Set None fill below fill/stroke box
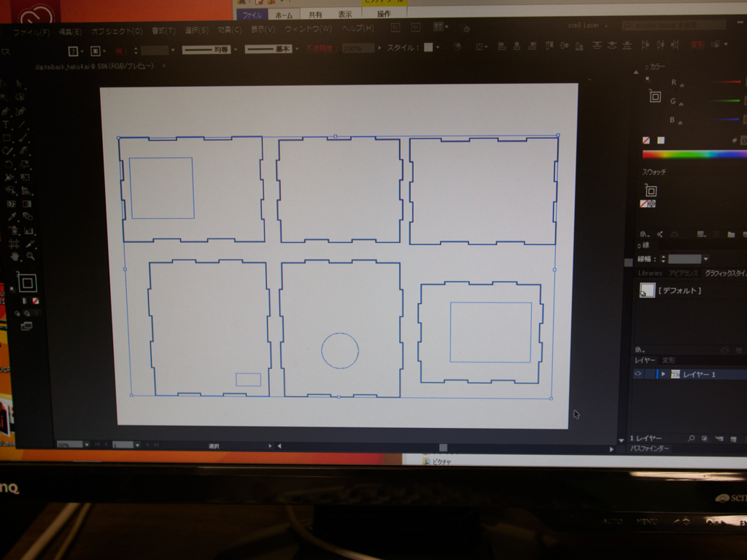The image size is (747, 560). pos(36,301)
